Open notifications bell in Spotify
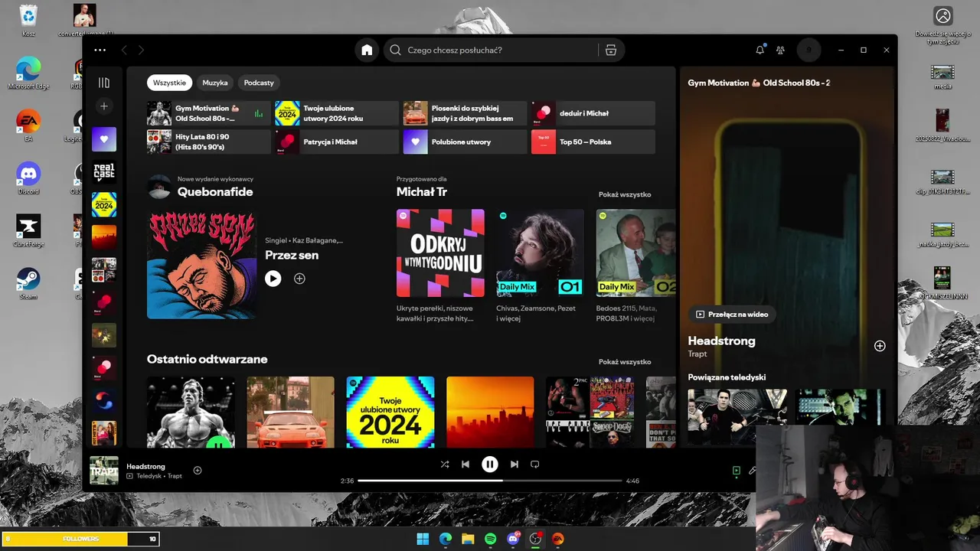 [759, 50]
